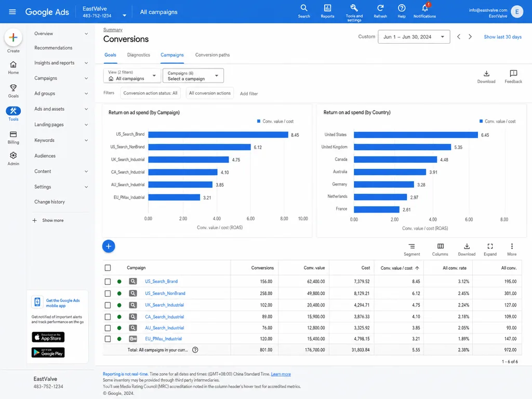
Task: Click the account avatar E
Action: [x=517, y=12]
